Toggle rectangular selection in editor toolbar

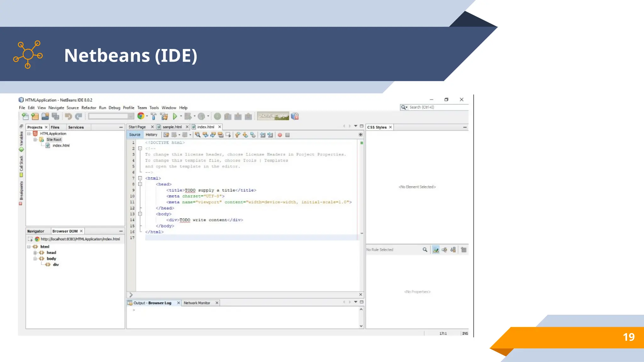228,135
